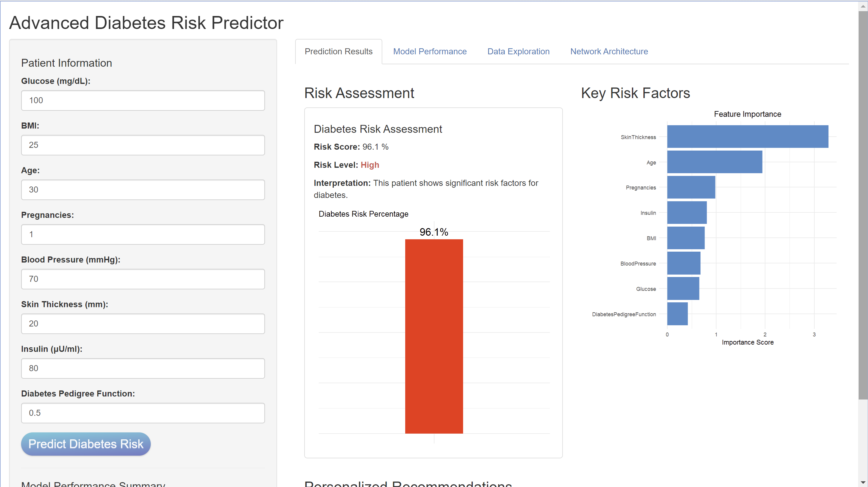Select the Prediction Results tab

click(338, 51)
